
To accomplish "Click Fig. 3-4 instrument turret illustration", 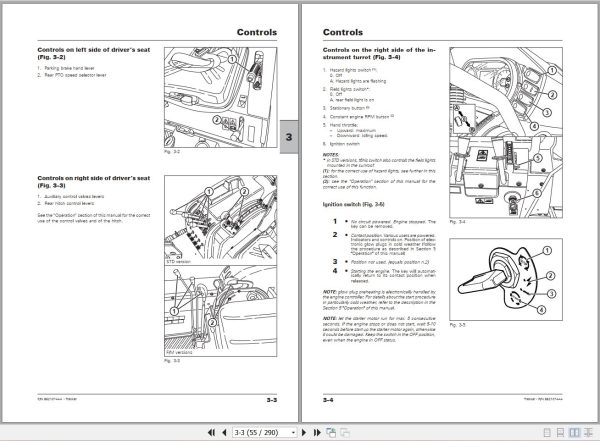I will click(x=506, y=133).
